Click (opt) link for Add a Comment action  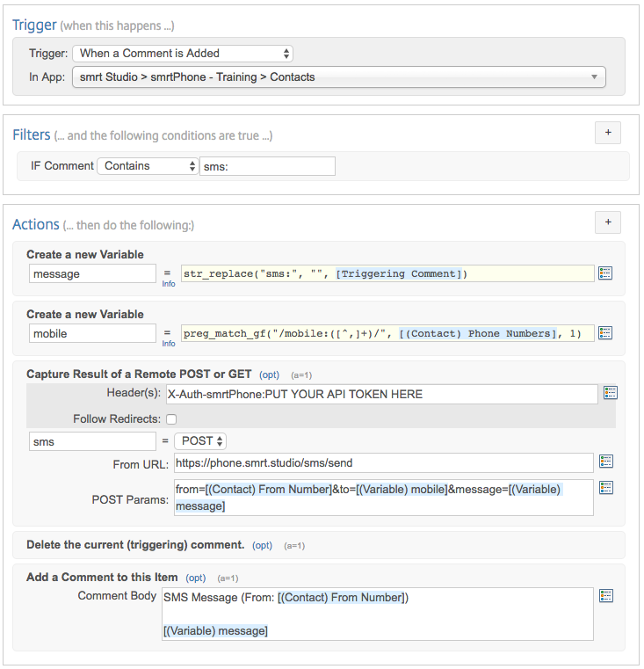(x=196, y=578)
